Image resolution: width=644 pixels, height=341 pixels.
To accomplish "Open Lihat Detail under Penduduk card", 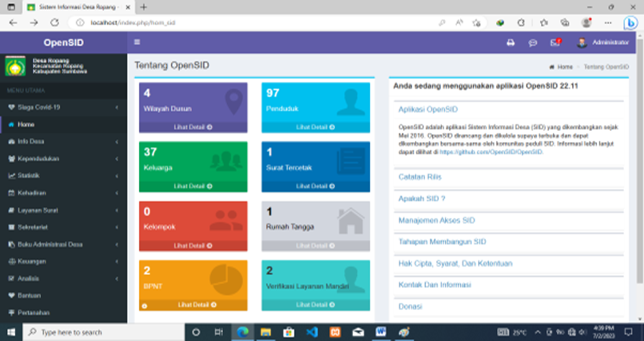I will 316,127.
